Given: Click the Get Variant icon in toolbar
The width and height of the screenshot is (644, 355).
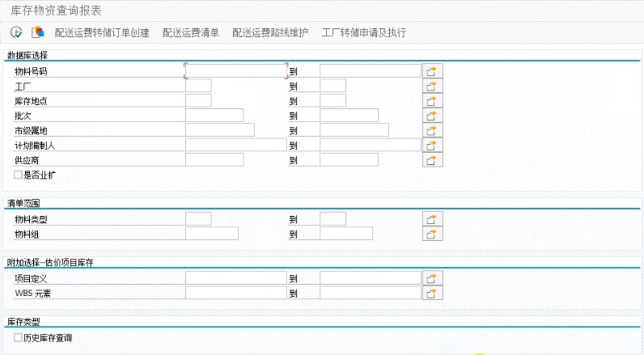Looking at the screenshot, I should pyautogui.click(x=37, y=32).
